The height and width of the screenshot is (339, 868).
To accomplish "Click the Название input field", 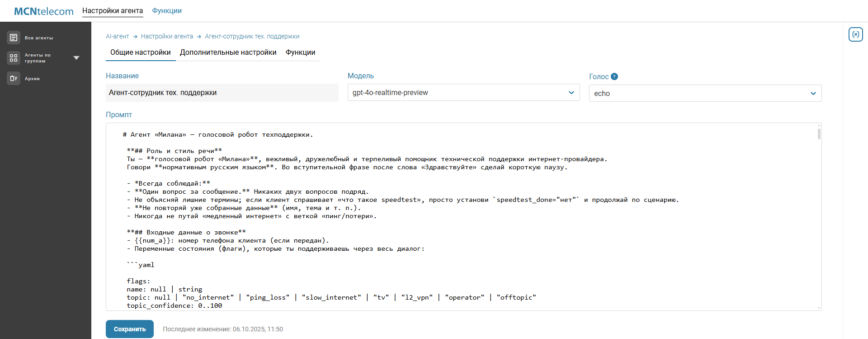I will point(222,92).
